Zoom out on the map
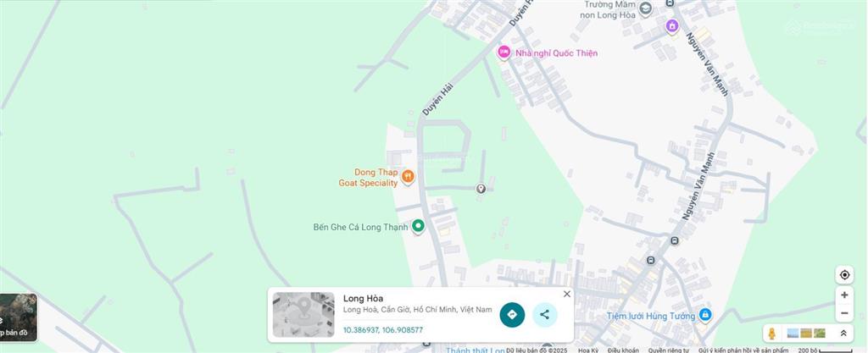The width and height of the screenshot is (868, 353). tap(844, 313)
